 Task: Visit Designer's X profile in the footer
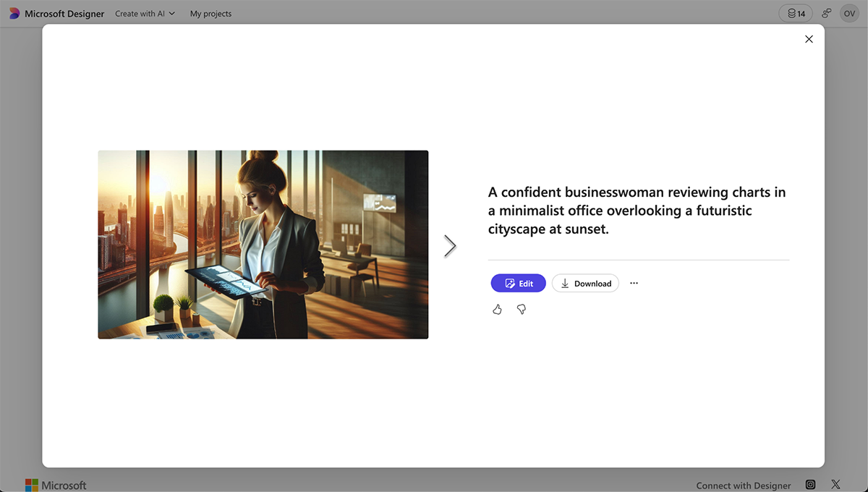[835, 484]
